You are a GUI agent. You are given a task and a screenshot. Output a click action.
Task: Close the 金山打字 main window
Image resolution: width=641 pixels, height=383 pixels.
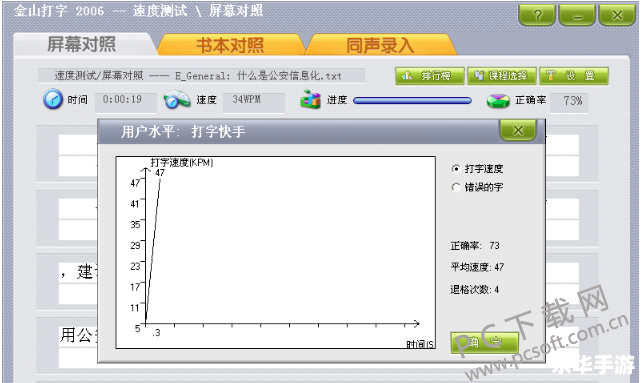click(x=617, y=16)
